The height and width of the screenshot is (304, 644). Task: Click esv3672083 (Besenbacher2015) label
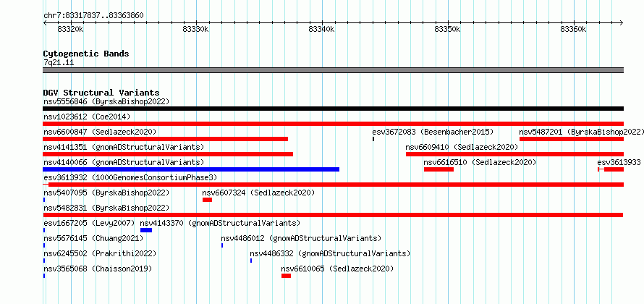[433, 132]
